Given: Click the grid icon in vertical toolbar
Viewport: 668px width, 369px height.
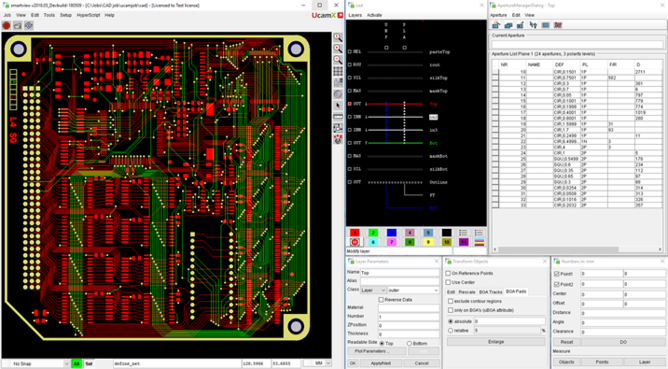Looking at the screenshot, I should point(338,71).
